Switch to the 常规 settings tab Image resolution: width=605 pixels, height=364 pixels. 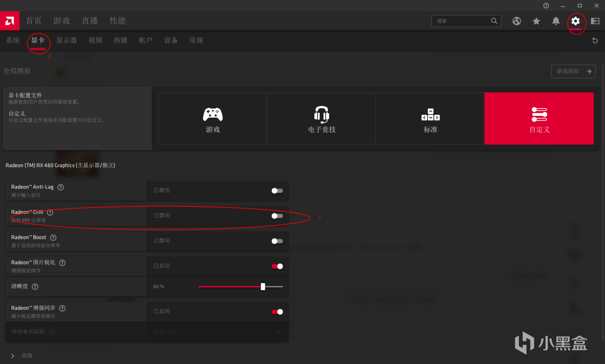point(196,40)
